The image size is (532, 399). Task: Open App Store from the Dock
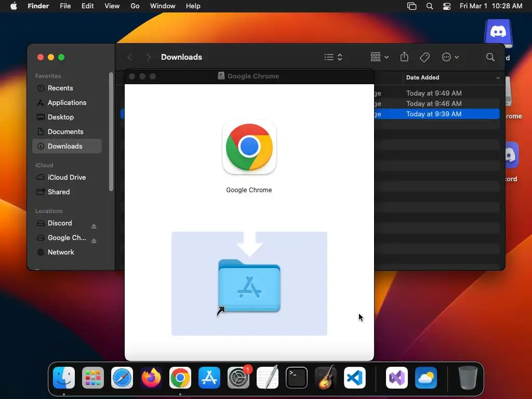coord(209,378)
